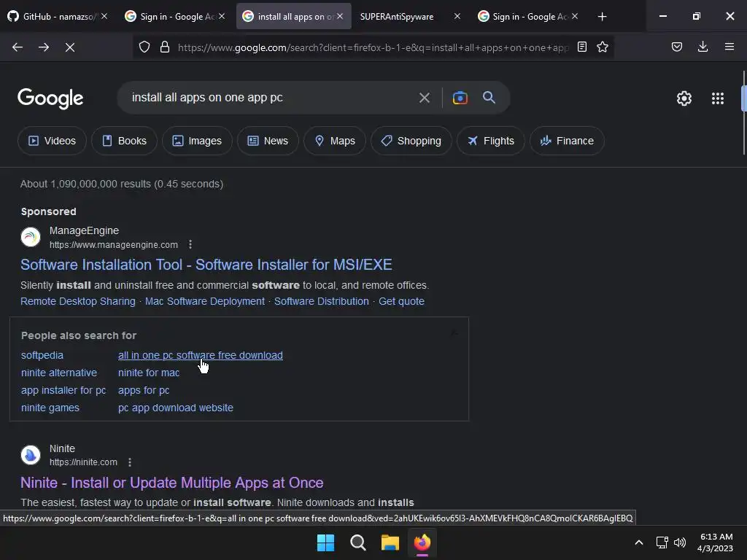Open a new browser tab
Viewport: 747px width, 560px height.
[602, 17]
